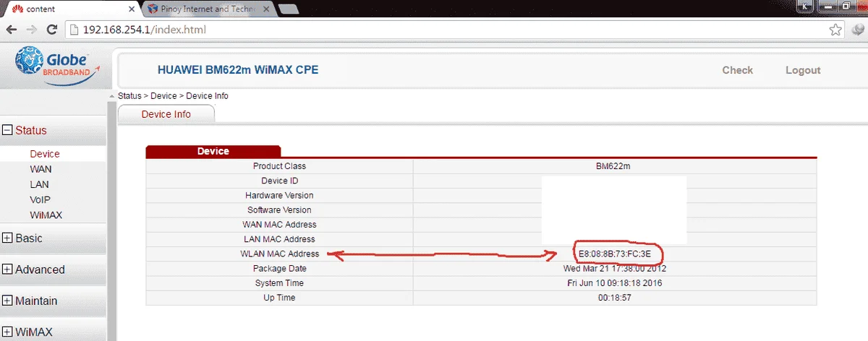The width and height of the screenshot is (868, 341).
Task: Open the VoIP status page
Action: [40, 199]
